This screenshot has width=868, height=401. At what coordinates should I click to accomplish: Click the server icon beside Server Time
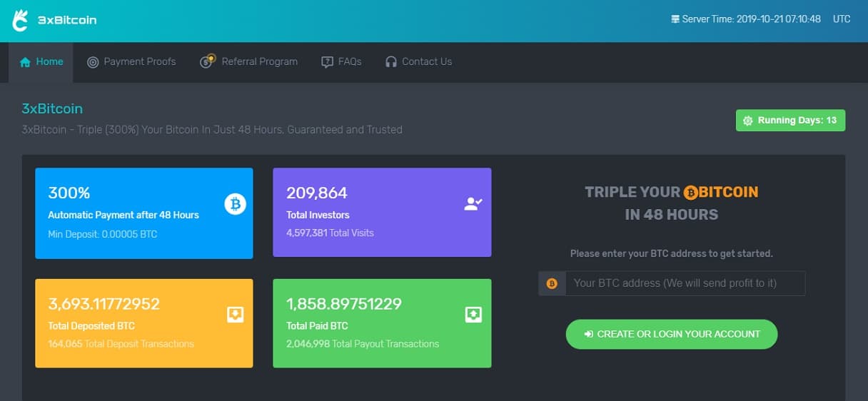point(675,19)
